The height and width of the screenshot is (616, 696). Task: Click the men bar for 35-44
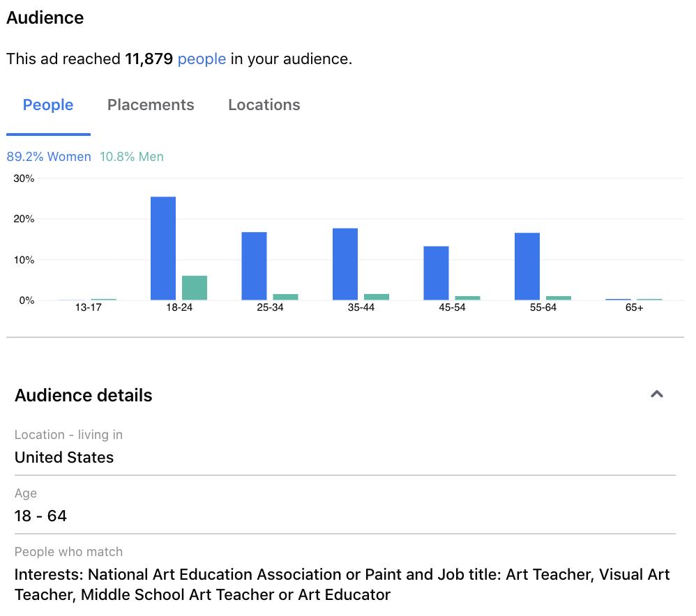coord(377,297)
